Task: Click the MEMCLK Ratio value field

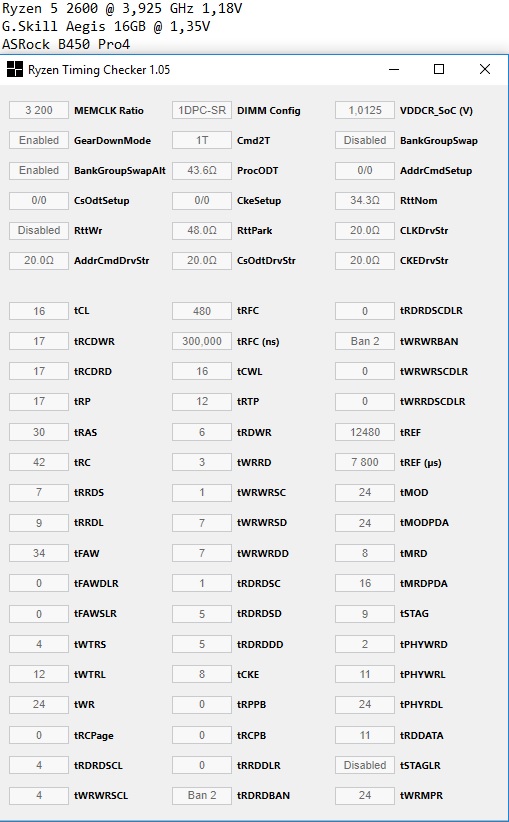Action: click(39, 110)
